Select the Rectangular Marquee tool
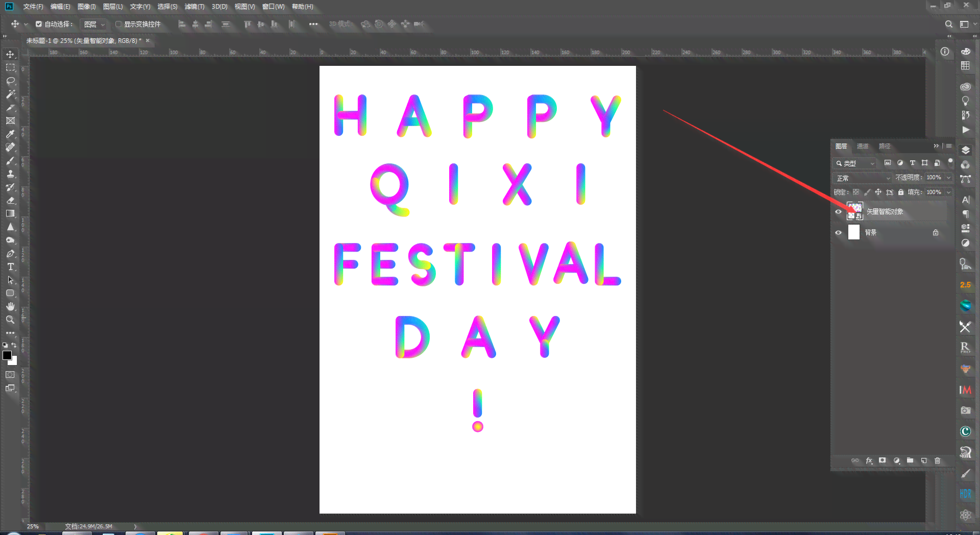Viewport: 980px width, 535px height. point(10,67)
